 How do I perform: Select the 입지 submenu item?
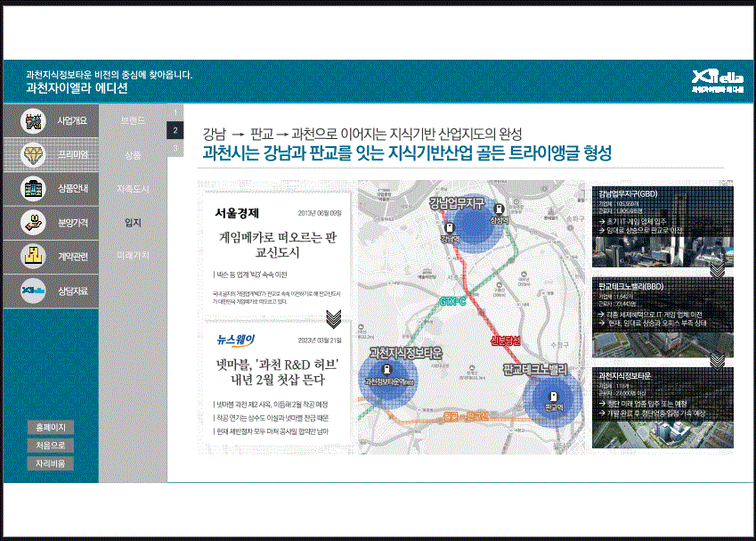[x=133, y=223]
